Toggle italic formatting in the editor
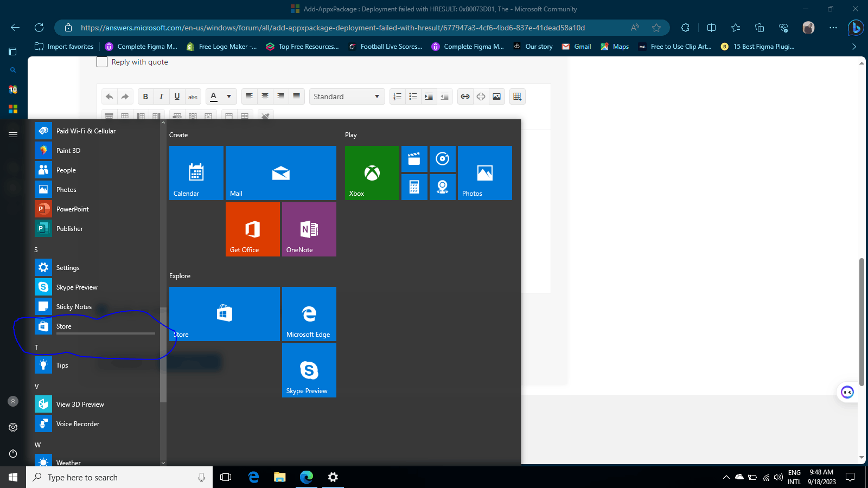868x488 pixels. (161, 97)
